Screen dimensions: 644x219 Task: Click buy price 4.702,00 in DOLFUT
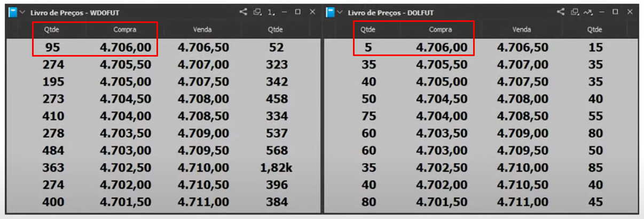(x=442, y=185)
